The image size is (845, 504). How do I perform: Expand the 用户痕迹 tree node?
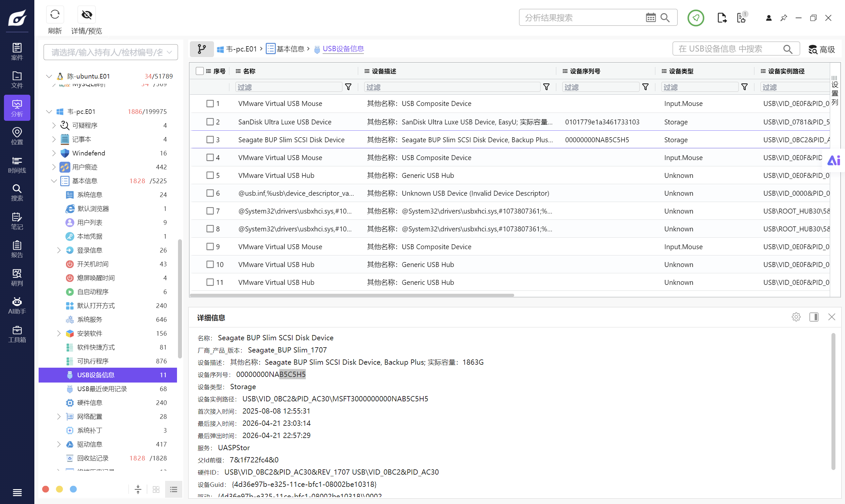point(54,167)
